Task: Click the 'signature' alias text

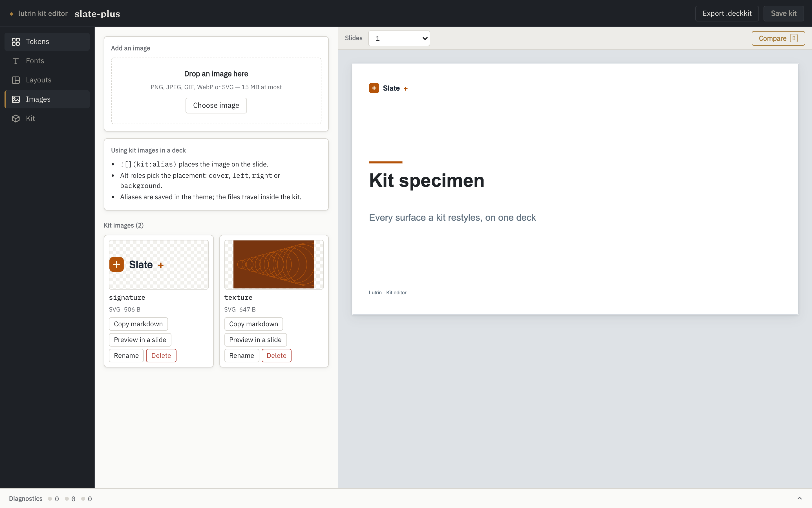Action: coord(127,297)
